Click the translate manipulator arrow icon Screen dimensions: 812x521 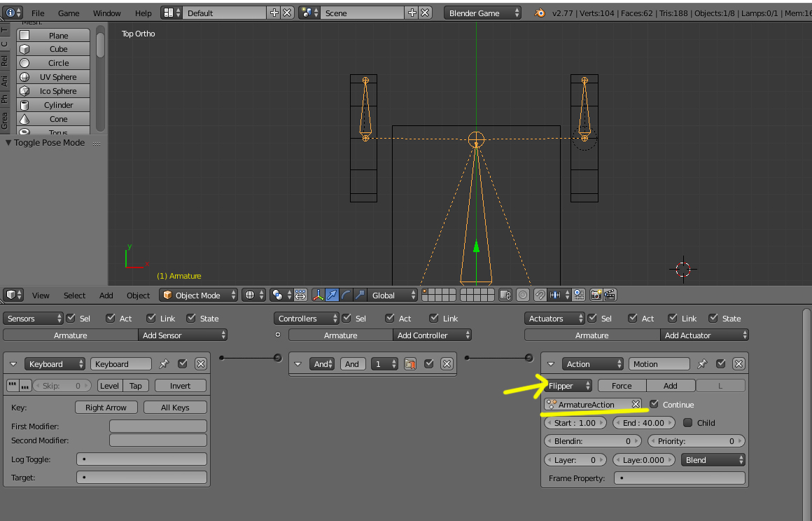tap(332, 296)
